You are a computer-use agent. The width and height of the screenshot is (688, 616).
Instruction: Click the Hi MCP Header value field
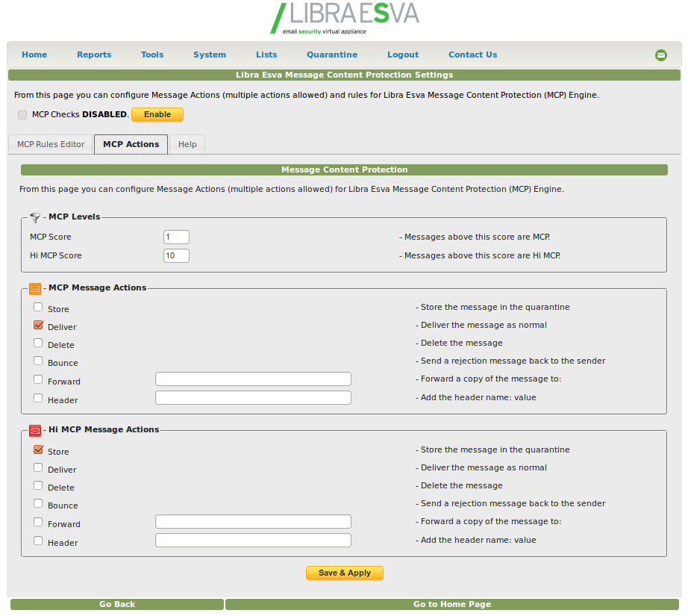pyautogui.click(x=253, y=540)
